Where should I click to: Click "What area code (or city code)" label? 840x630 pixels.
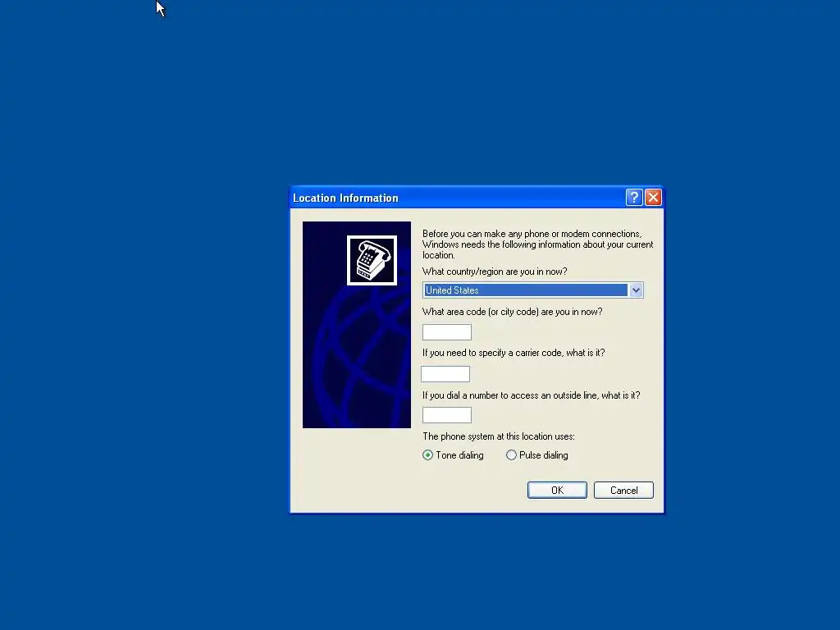(512, 312)
